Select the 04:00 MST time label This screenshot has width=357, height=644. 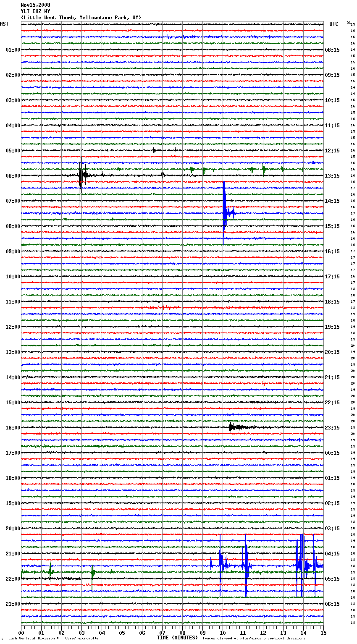coord(13,126)
